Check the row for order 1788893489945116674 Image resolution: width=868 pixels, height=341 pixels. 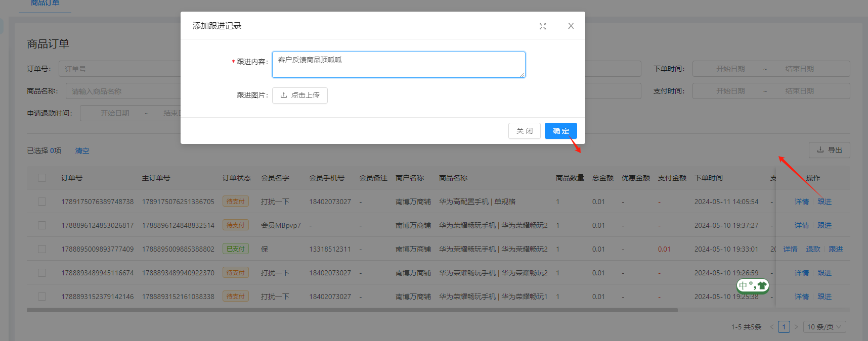point(42,273)
